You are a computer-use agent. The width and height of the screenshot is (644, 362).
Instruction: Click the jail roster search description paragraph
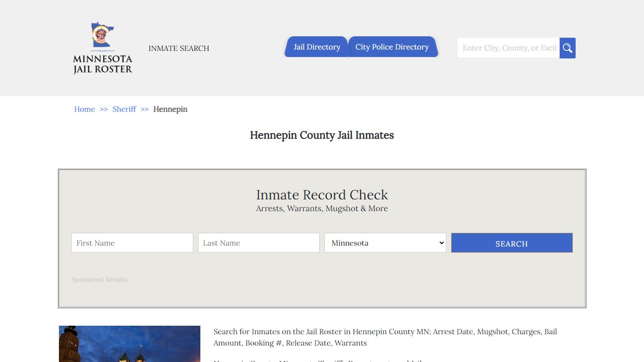click(x=385, y=337)
